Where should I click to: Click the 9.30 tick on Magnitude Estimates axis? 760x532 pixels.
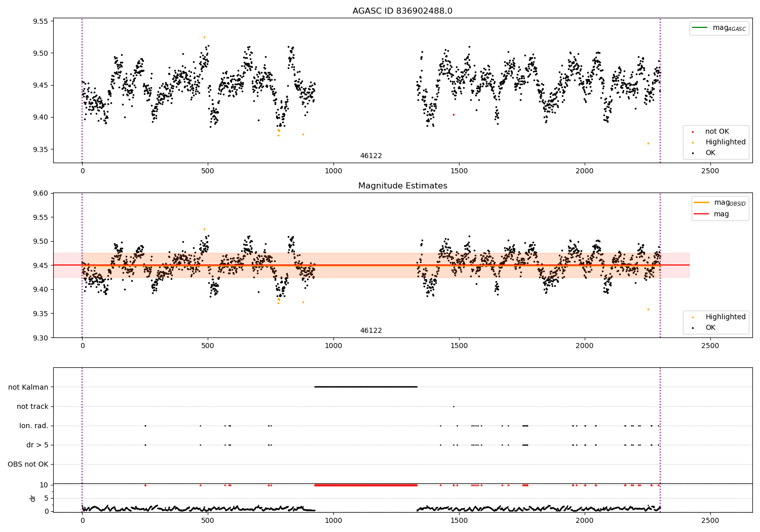[x=40, y=338]
